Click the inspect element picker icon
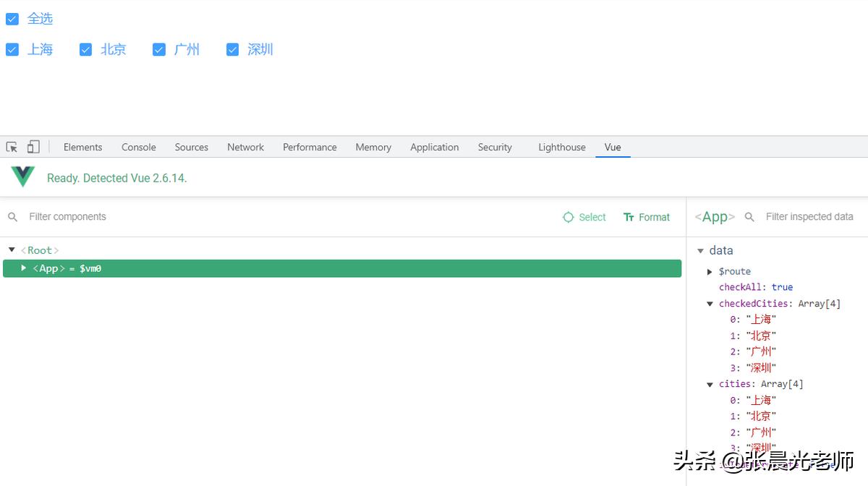This screenshot has width=868, height=486. (12, 147)
